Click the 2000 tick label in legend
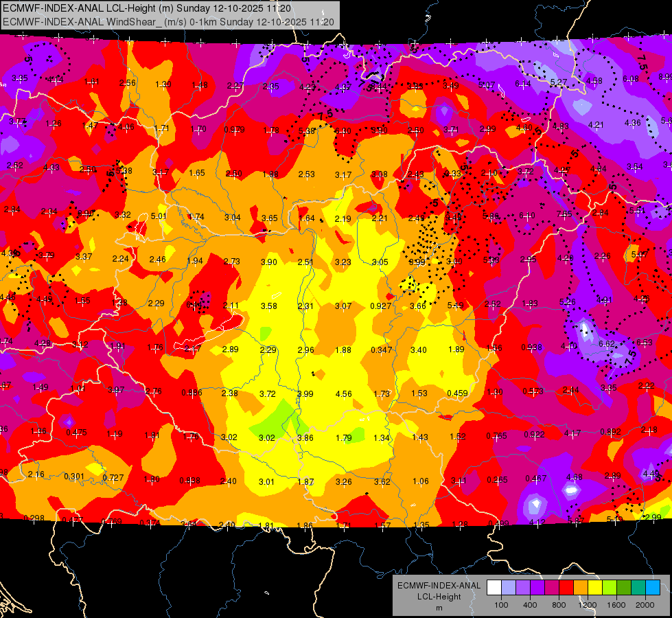 [645, 605]
